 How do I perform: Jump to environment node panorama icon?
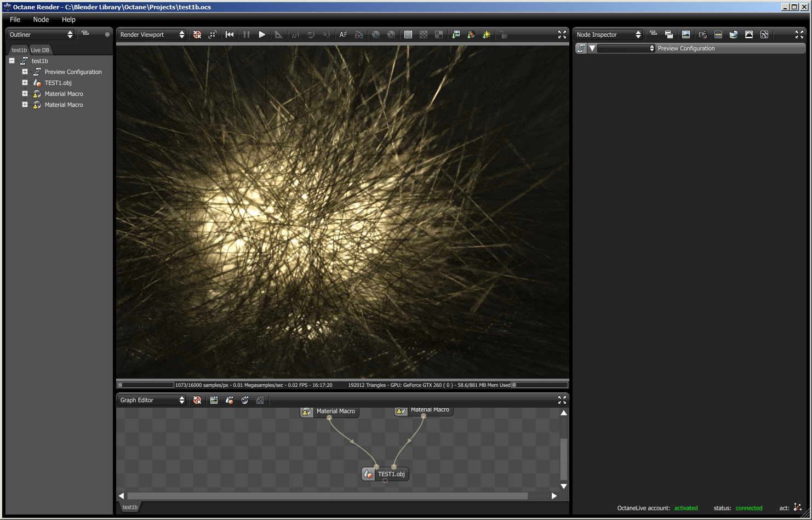tap(734, 35)
